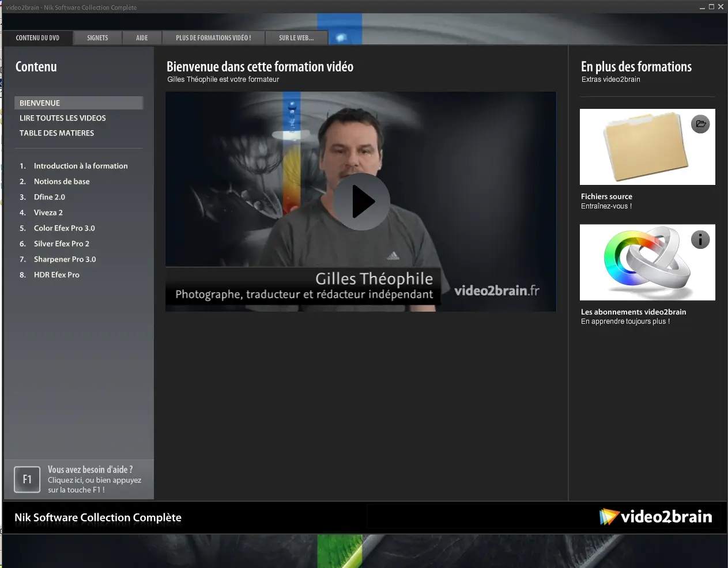
Task: Click the video2brain logo in the bottom bar
Action: click(655, 517)
